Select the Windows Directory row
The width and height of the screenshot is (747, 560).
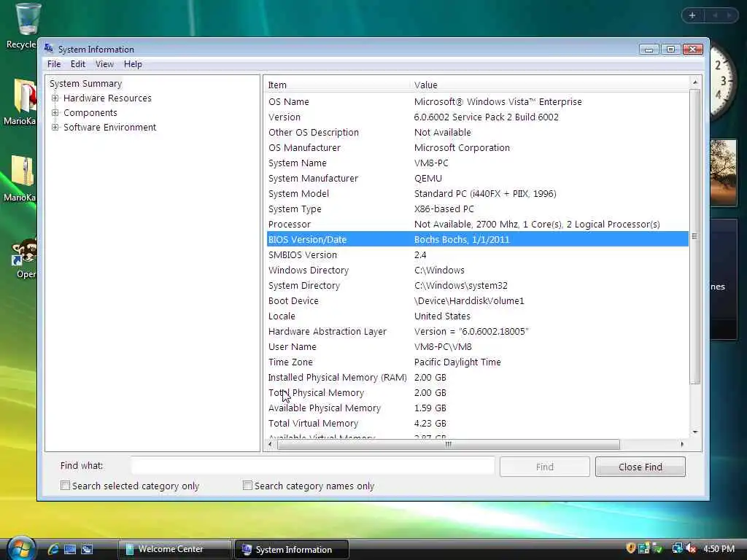477,270
